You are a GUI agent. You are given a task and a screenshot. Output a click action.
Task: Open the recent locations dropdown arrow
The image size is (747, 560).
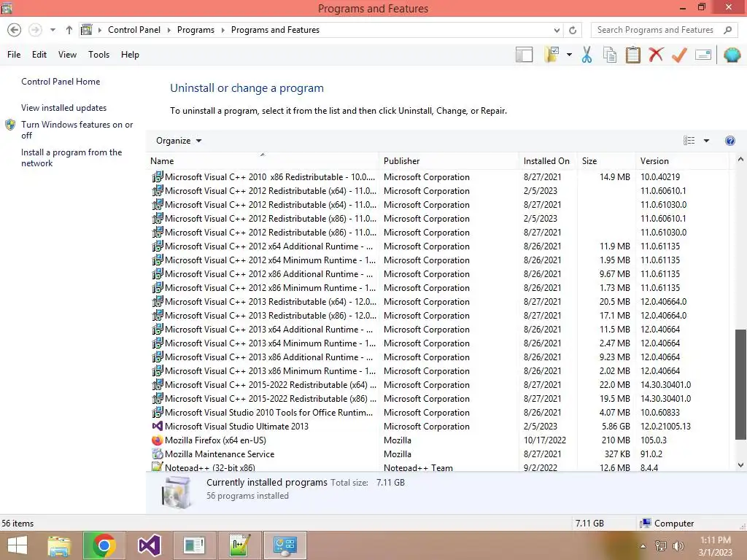[x=53, y=30]
